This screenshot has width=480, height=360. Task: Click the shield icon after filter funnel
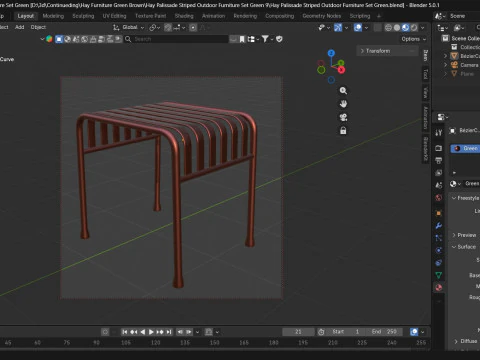279,39
